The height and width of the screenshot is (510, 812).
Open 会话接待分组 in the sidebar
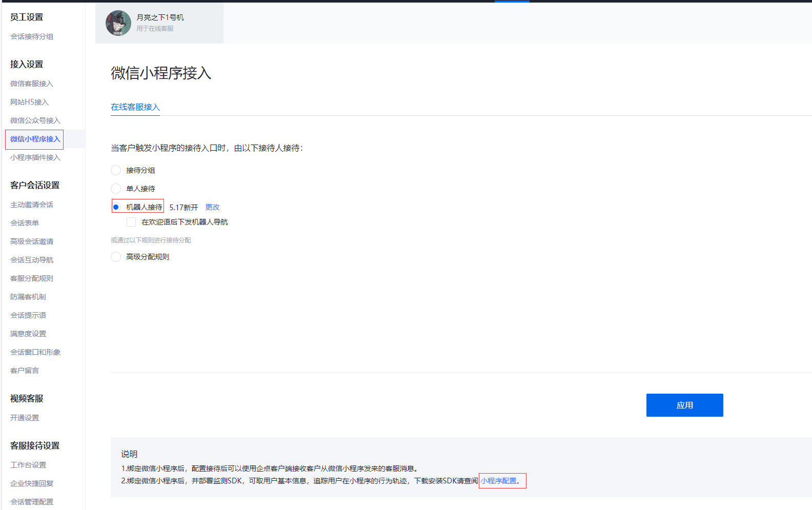(32, 36)
